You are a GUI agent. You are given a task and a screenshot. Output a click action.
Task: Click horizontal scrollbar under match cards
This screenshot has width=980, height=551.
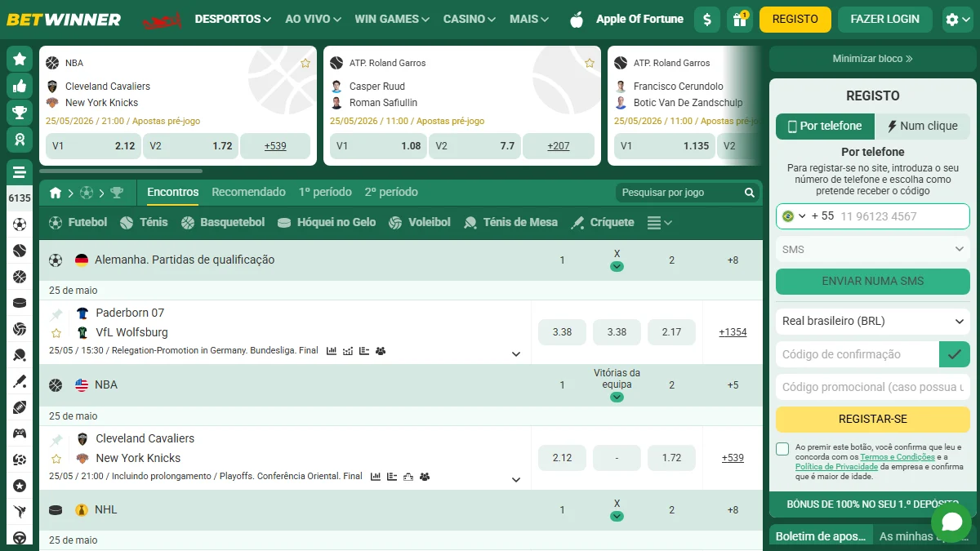(121, 171)
